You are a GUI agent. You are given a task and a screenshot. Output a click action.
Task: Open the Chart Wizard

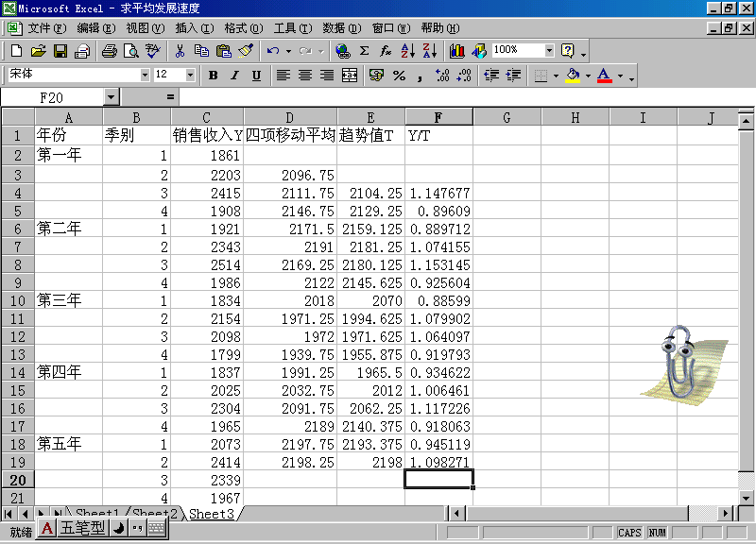coord(457,50)
